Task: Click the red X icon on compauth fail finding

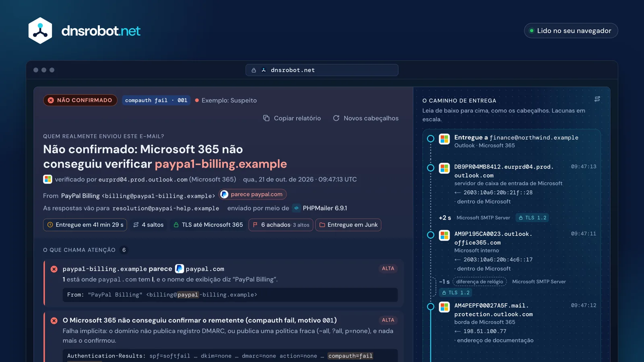Action: point(54,321)
